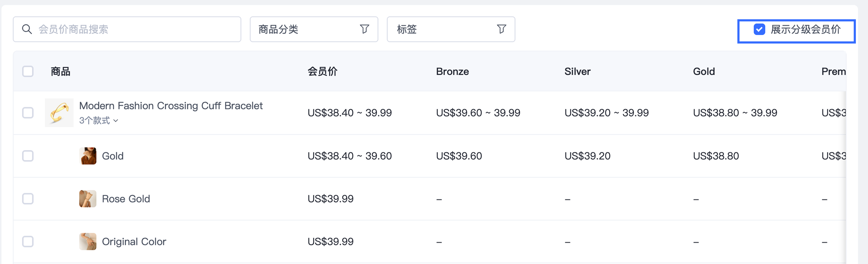Collapse the 3个款式 variants chevron
The image size is (868, 264).
116,121
